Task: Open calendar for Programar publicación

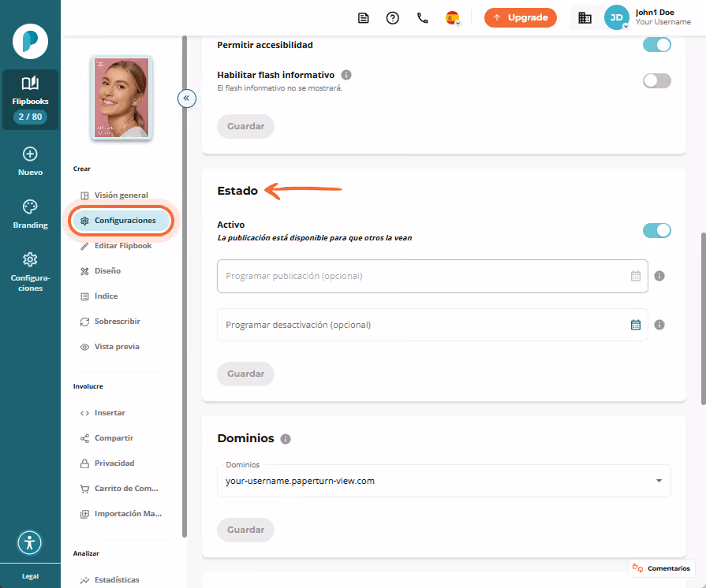Action: [635, 276]
